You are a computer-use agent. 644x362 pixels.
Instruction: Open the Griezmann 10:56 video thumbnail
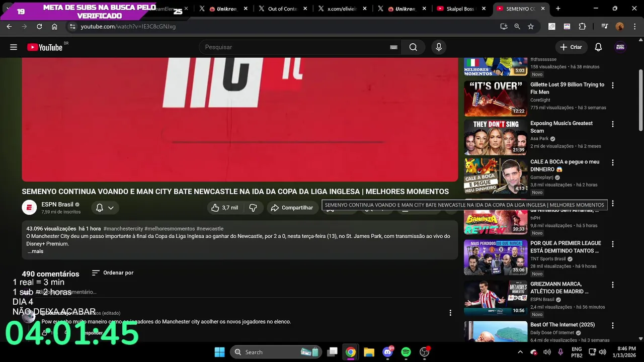pyautogui.click(x=496, y=298)
